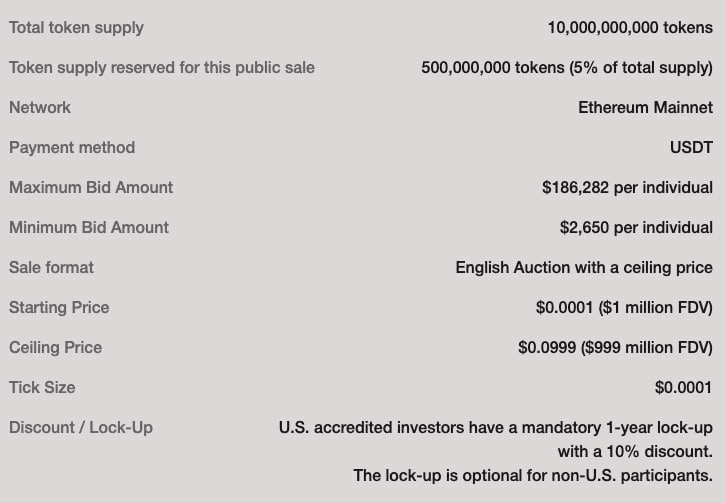Select the "Starting Price" label
Viewport: 726px width, 503px height.
coord(59,307)
